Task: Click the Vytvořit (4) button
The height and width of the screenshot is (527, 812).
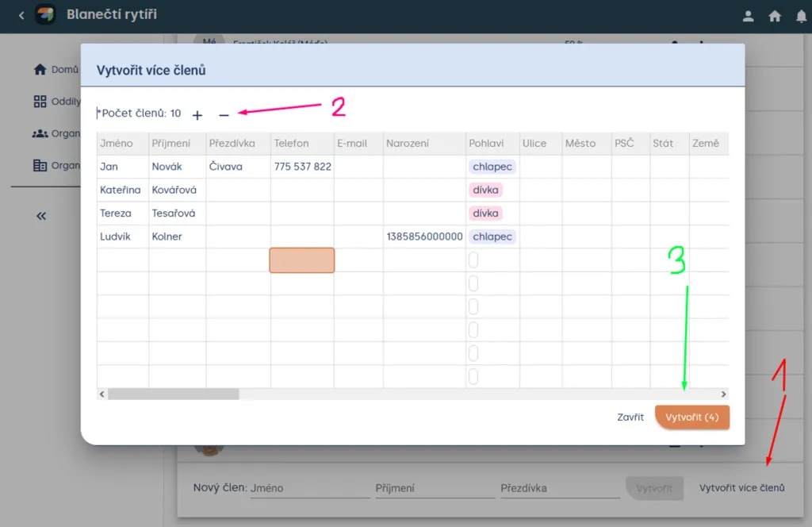Action: pyautogui.click(x=691, y=417)
